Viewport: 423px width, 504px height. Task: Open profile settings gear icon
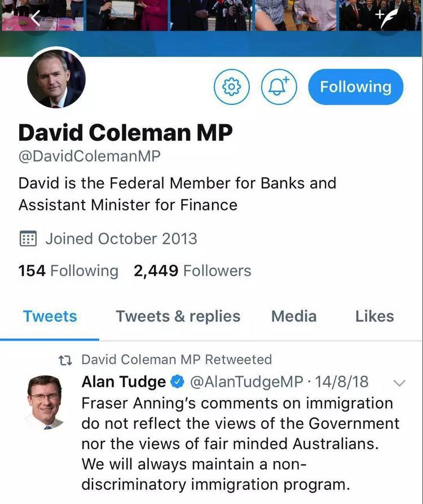point(231,86)
